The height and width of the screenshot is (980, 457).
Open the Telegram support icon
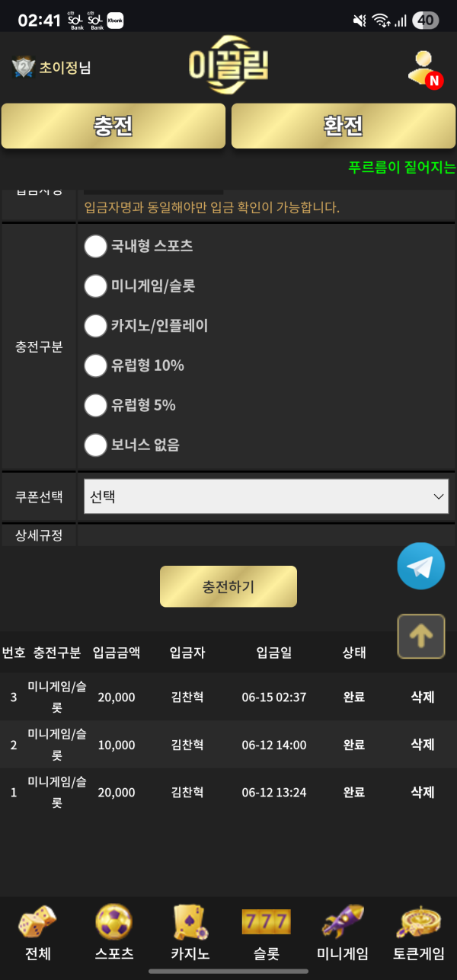[x=420, y=566]
